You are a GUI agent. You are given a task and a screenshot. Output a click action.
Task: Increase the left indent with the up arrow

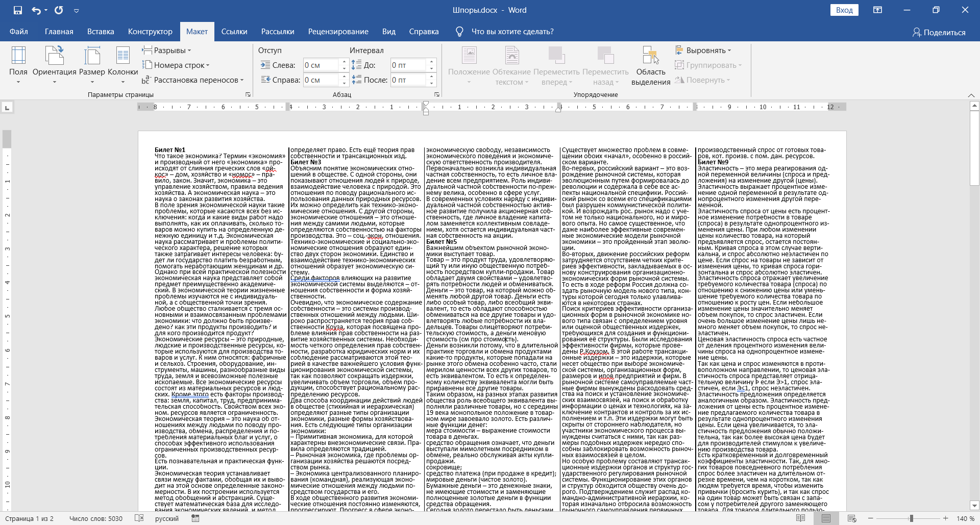(x=344, y=62)
